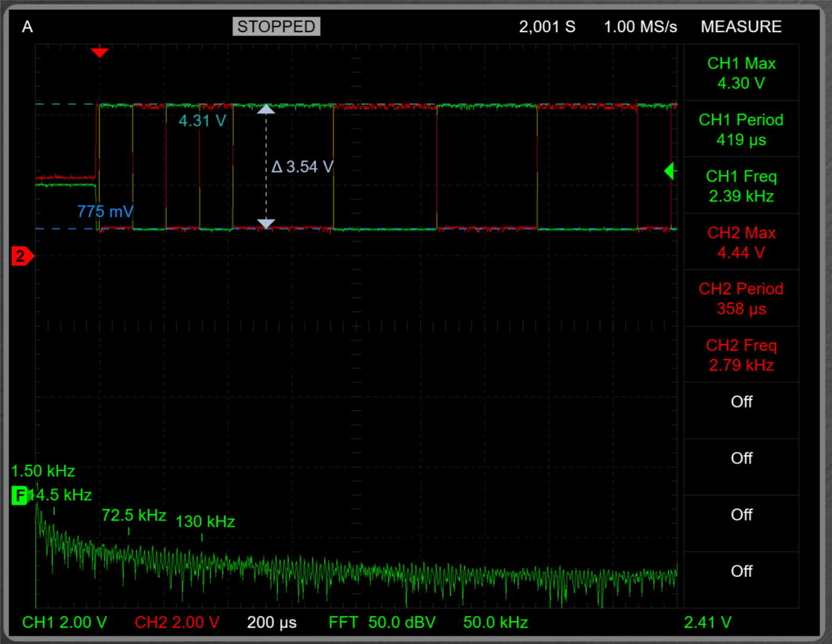Viewport: 832px width, 644px height.
Task: Click the Δ 3.54 V cursor readout
Action: [302, 167]
